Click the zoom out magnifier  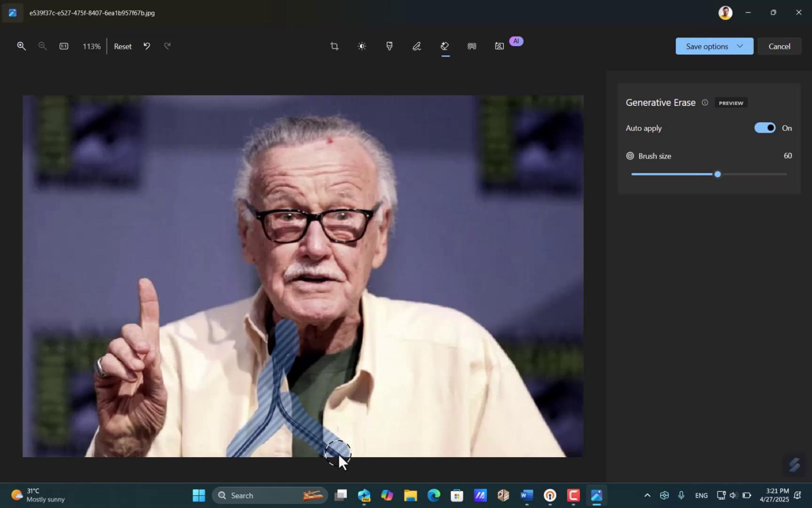[x=42, y=46]
